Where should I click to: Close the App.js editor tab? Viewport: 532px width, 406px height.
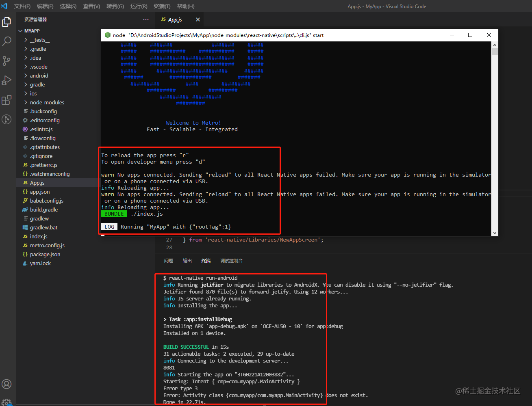tap(198, 19)
